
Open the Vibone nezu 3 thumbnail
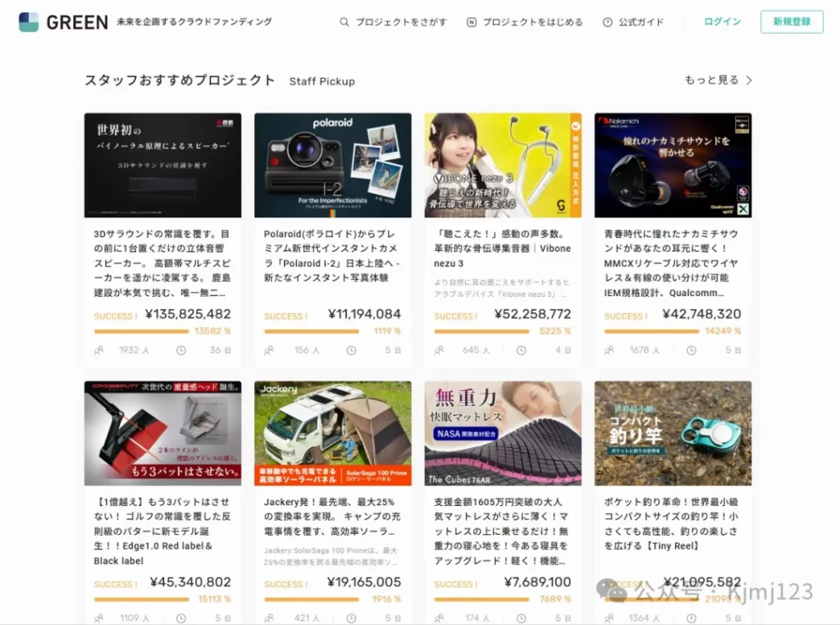[x=503, y=166]
